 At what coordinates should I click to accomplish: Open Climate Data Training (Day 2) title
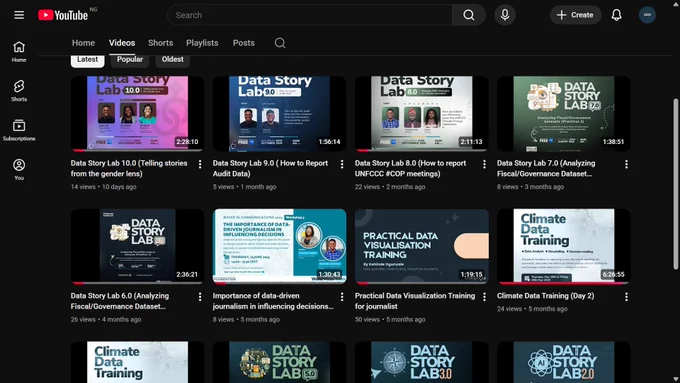[546, 296]
